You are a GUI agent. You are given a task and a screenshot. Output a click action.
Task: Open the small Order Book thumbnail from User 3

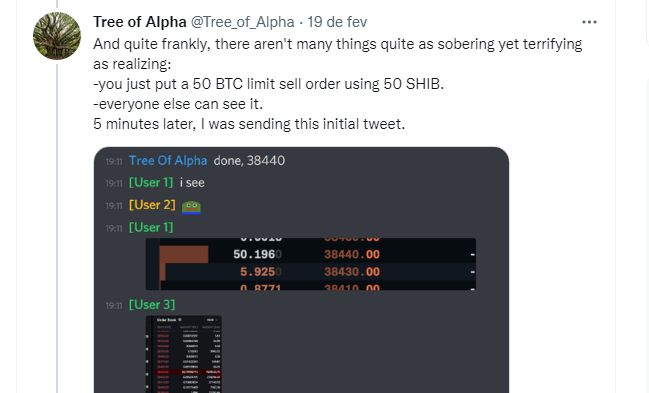click(184, 354)
